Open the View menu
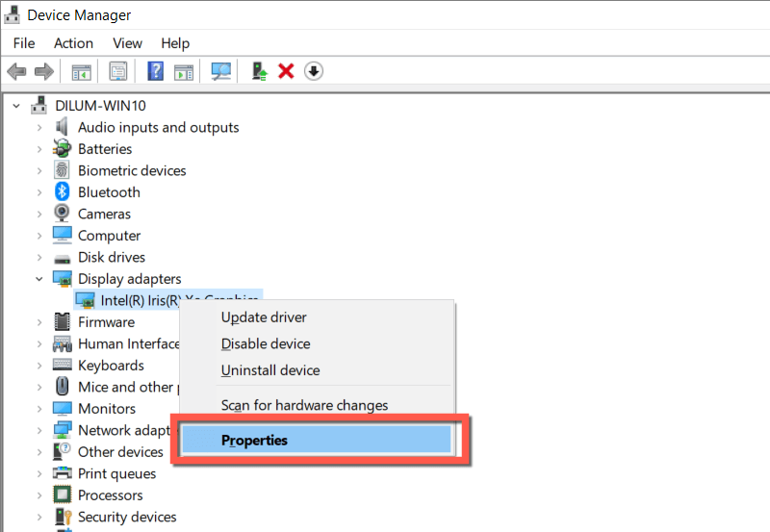The width and height of the screenshot is (770, 532). coord(127,43)
